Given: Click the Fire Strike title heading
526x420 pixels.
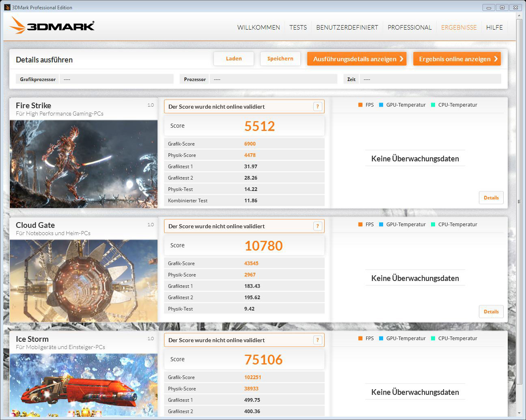Looking at the screenshot, I should [34, 105].
